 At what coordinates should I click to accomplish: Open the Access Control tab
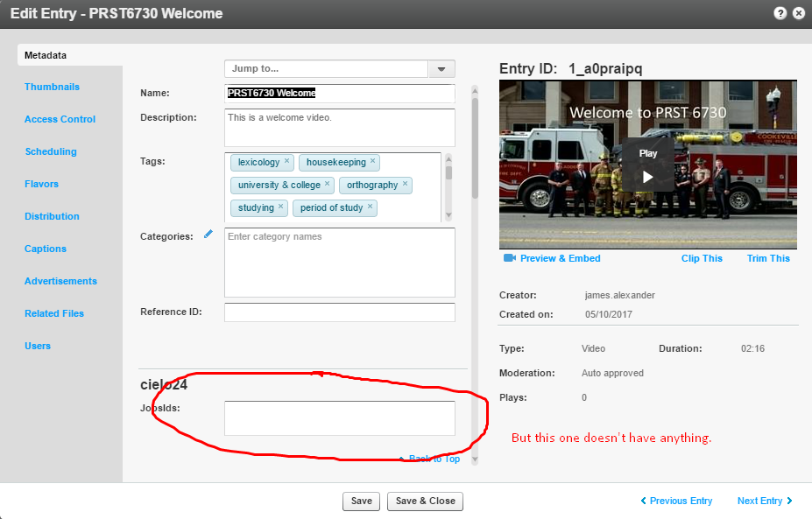point(60,119)
